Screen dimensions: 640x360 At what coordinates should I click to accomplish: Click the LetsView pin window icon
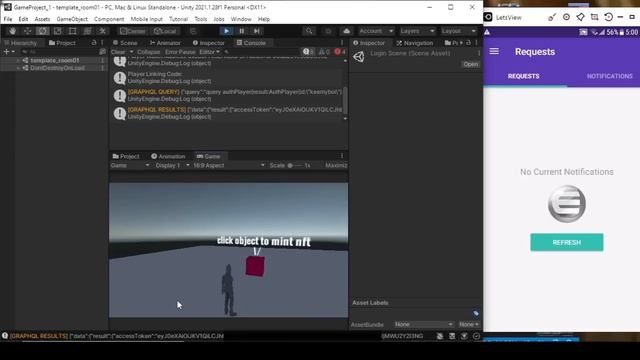580,17
